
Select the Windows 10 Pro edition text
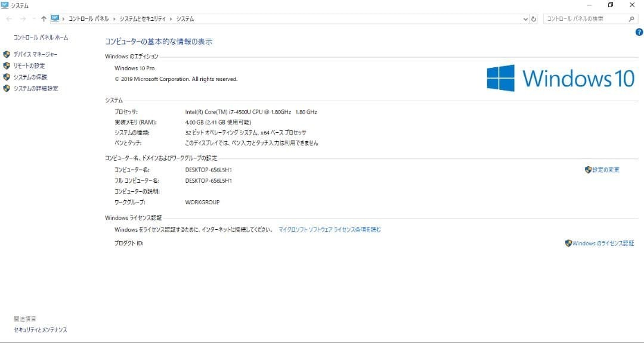tap(135, 68)
